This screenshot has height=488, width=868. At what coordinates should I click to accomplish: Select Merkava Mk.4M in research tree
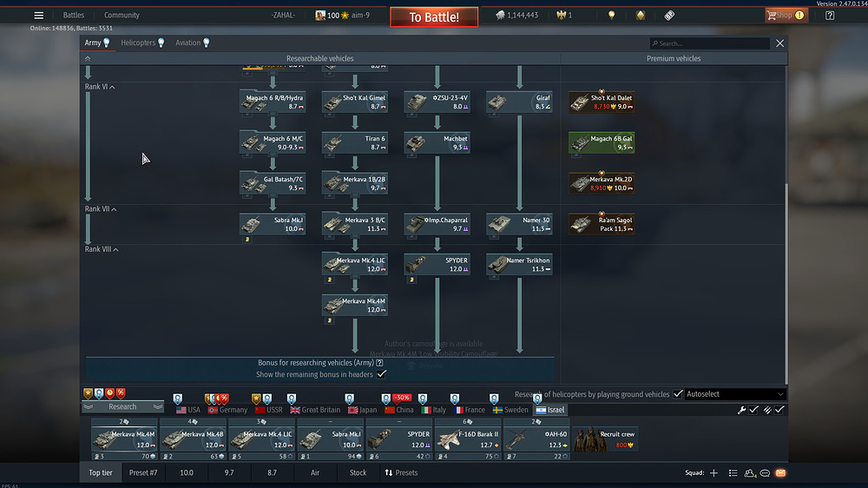pos(355,305)
